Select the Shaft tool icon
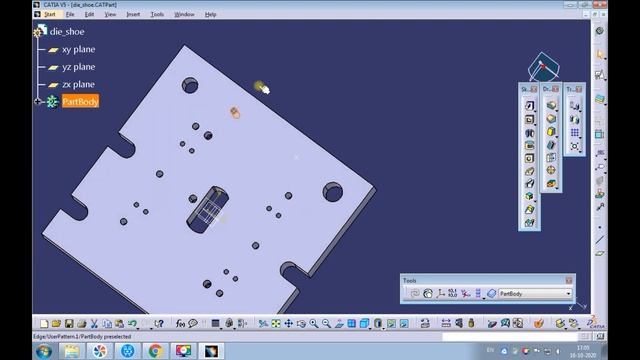Image resolution: width=640 pixels, height=360 pixels. click(x=529, y=133)
